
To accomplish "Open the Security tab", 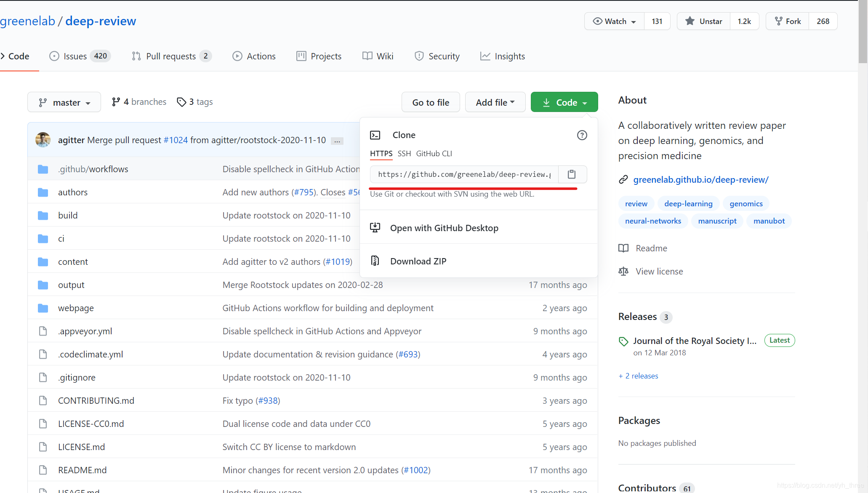I will 437,56.
